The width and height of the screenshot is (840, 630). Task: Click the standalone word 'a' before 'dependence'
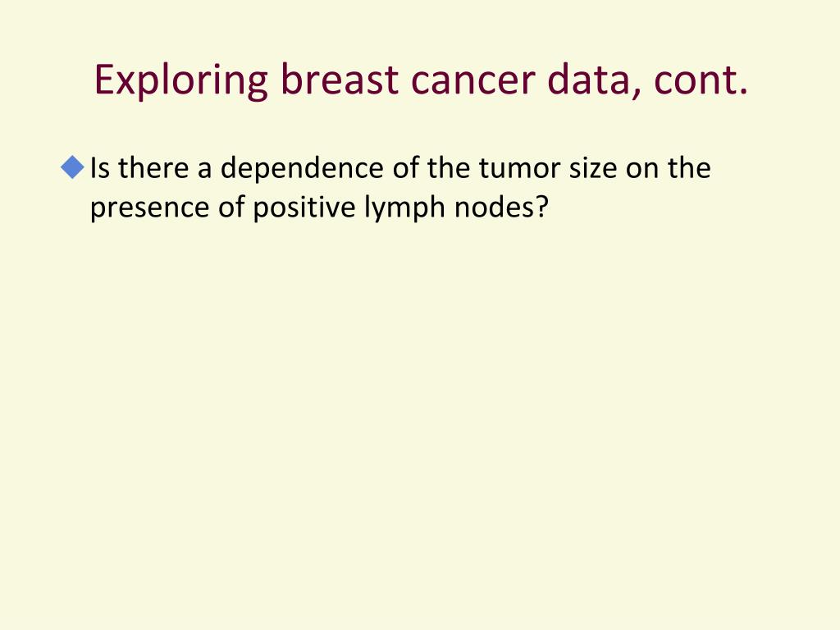click(x=204, y=171)
